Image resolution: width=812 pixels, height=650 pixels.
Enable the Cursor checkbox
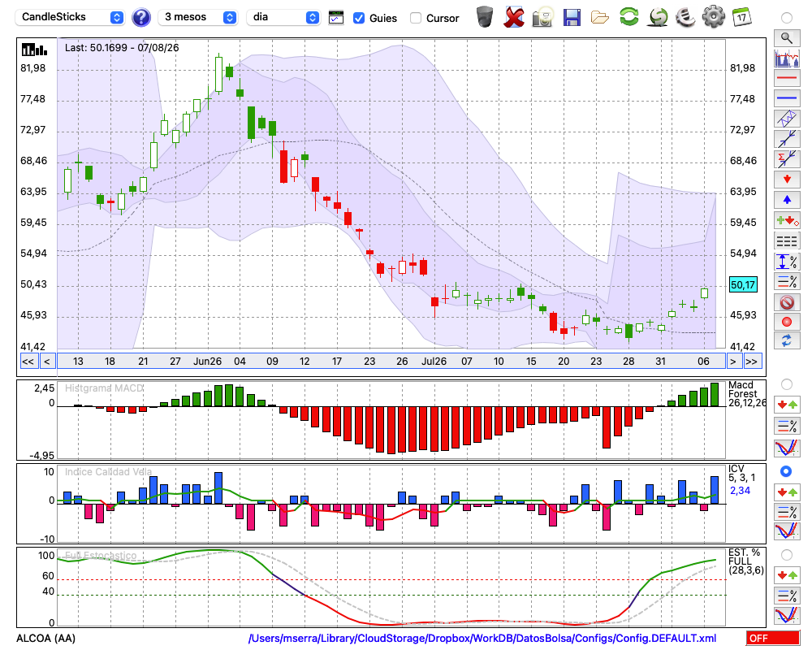pyautogui.click(x=415, y=18)
